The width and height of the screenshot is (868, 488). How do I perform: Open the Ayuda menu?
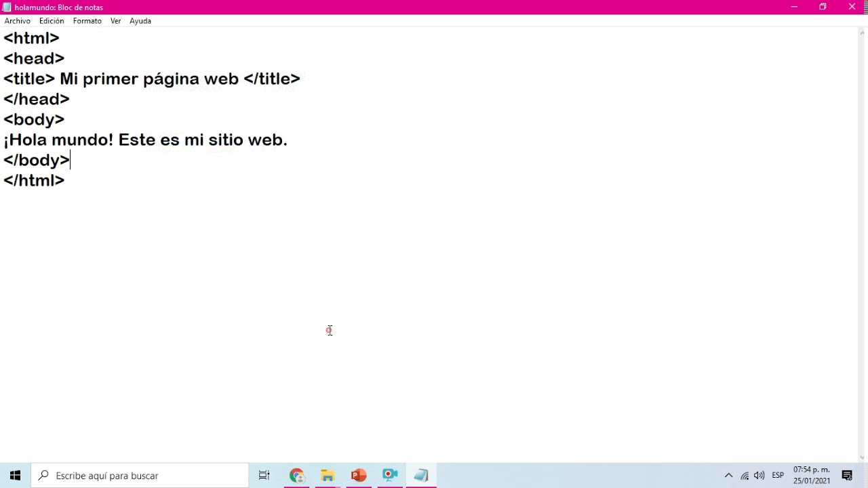coord(140,21)
